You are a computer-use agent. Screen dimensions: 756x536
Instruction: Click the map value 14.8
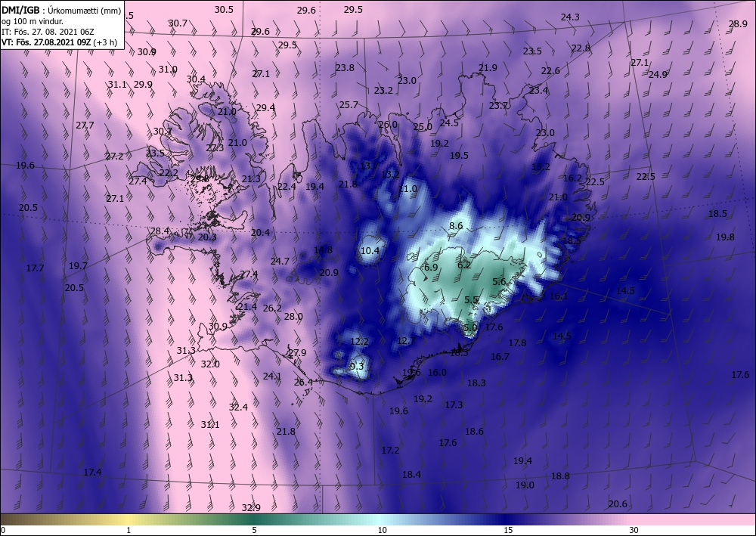pyautogui.click(x=323, y=250)
